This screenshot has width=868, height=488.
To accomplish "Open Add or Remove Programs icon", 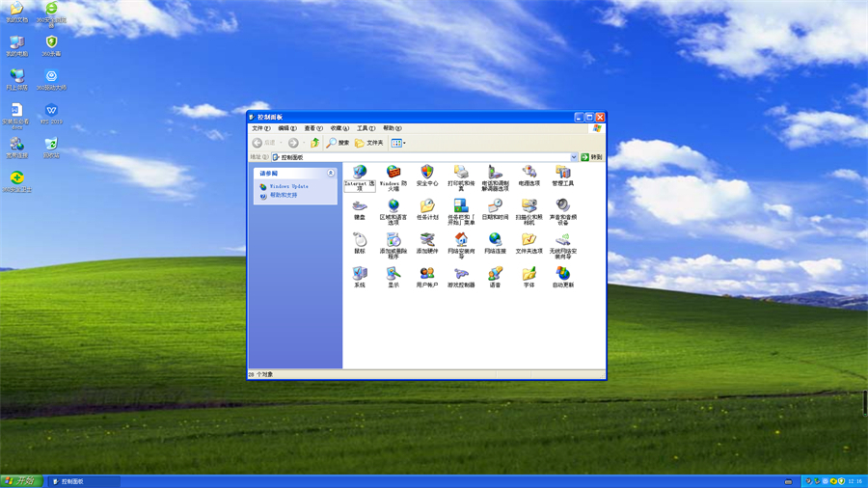I will [393, 245].
